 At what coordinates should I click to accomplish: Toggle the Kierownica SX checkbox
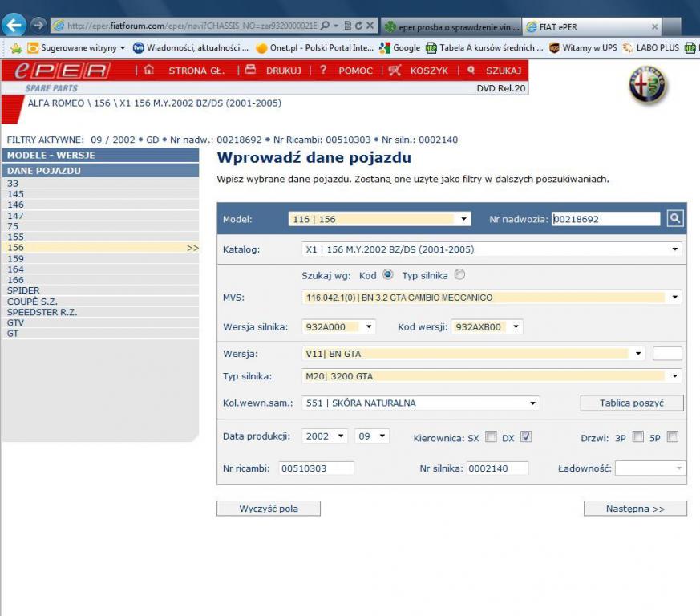(491, 436)
